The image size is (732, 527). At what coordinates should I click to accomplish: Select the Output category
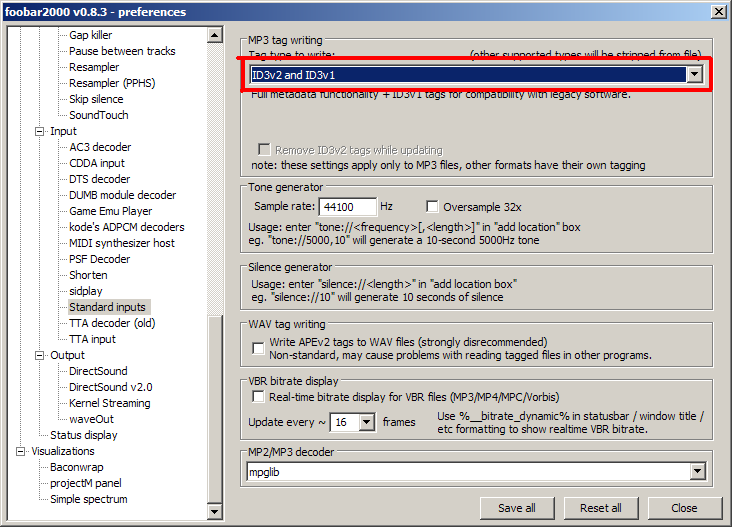[x=68, y=355]
